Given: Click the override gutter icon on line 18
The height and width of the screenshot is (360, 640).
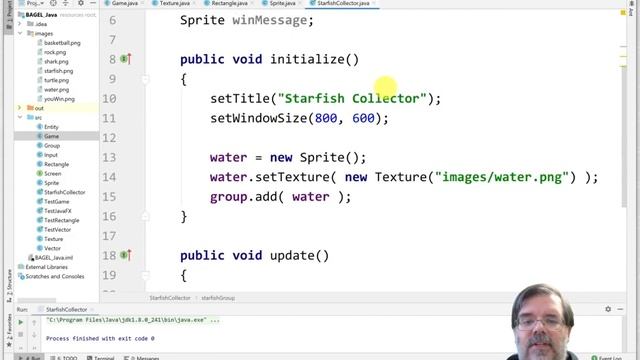Looking at the screenshot, I should click(126, 256).
